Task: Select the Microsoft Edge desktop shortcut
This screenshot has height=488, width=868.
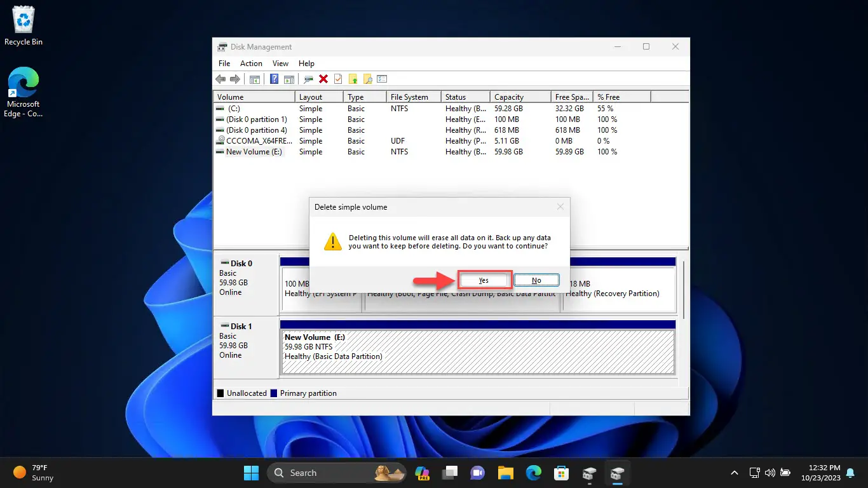Action: (24, 93)
